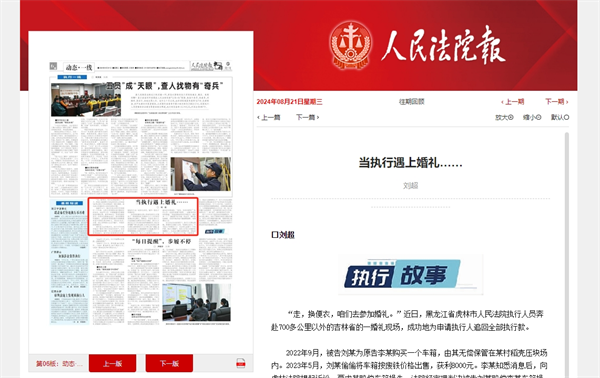This screenshot has width=600, height=378.
Task: Reset text size with 默认 icon
Action: coord(560,117)
